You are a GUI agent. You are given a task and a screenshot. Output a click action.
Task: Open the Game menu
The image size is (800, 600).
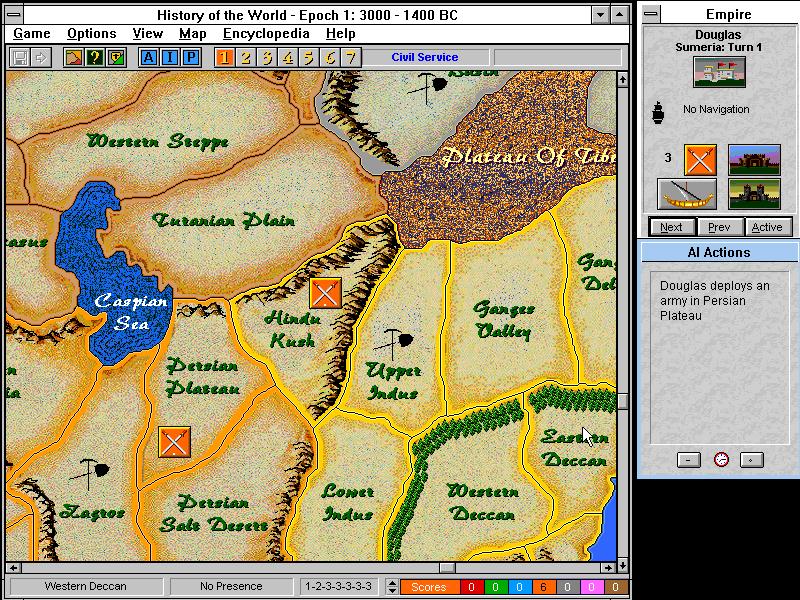32,34
